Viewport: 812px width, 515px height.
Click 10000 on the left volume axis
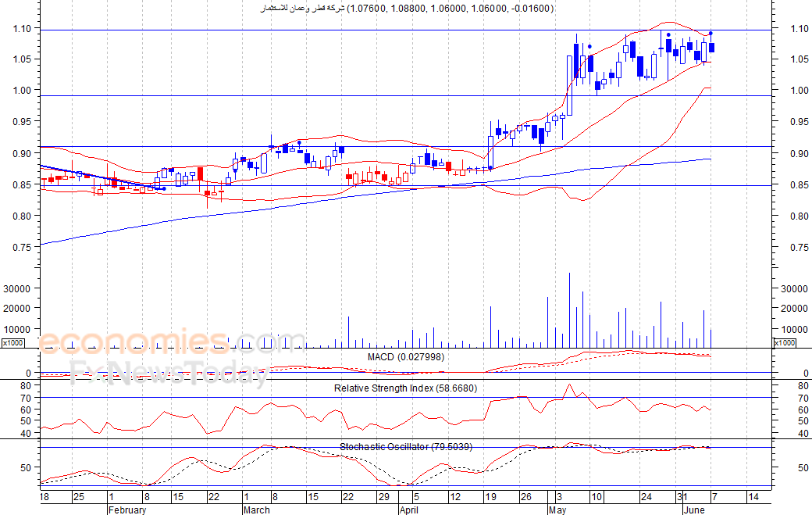16,330
